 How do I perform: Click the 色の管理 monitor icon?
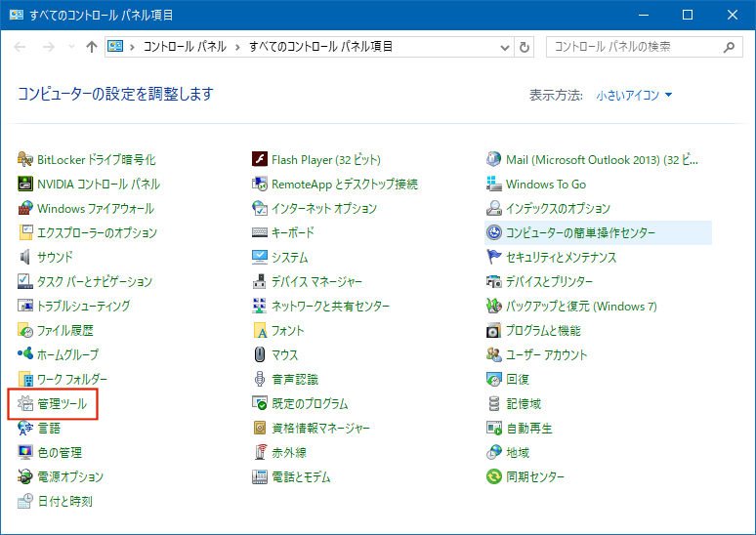click(25, 452)
